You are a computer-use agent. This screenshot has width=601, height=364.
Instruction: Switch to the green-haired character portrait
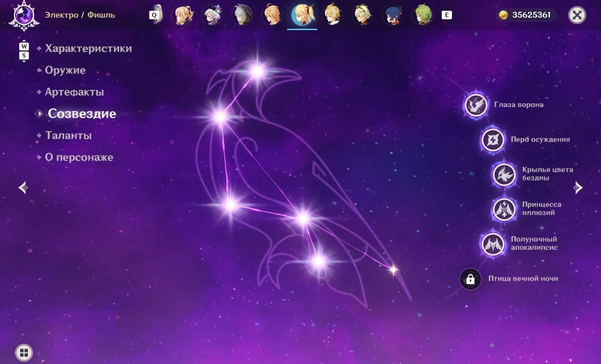click(x=423, y=15)
